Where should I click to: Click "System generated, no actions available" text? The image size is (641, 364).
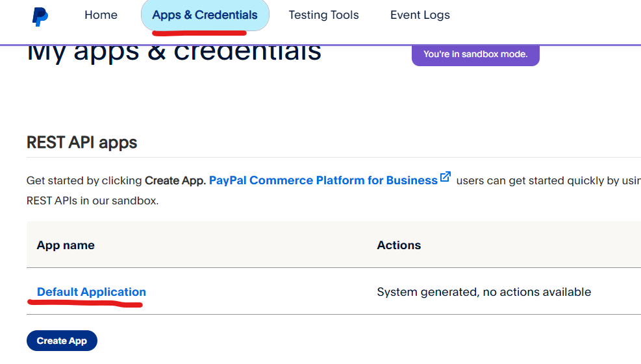484,292
